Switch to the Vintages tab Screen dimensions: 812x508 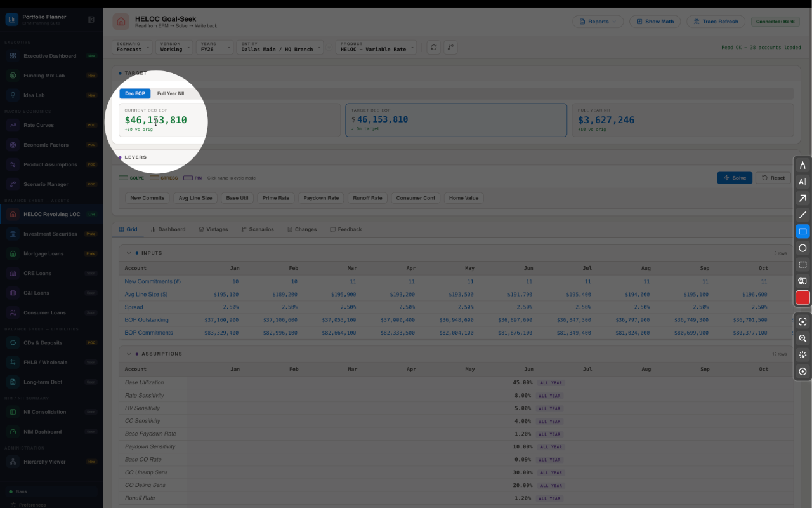[x=213, y=229]
